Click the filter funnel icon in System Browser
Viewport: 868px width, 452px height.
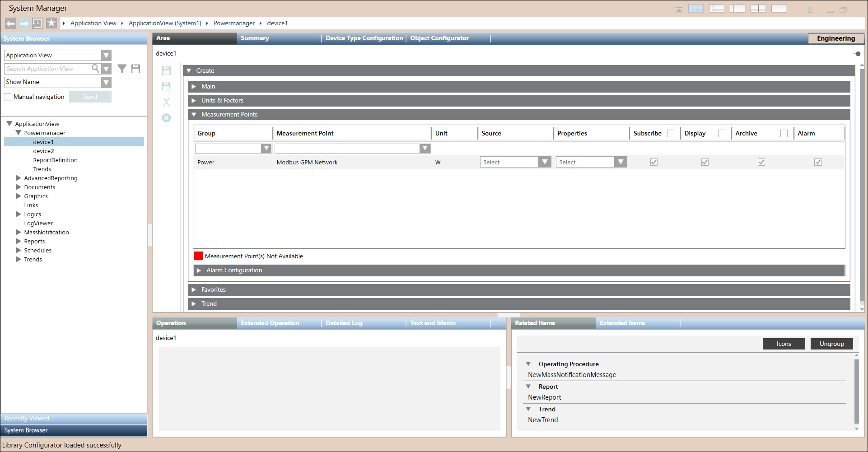[122, 69]
